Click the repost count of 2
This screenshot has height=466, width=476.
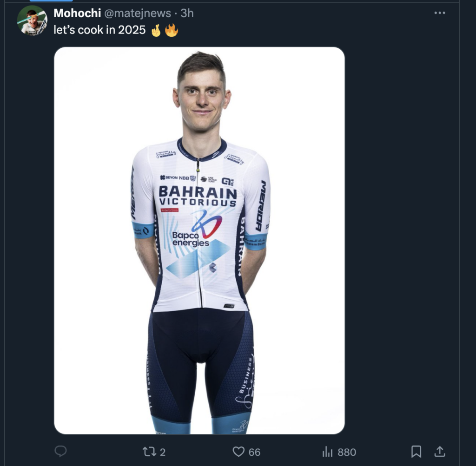pos(163,452)
